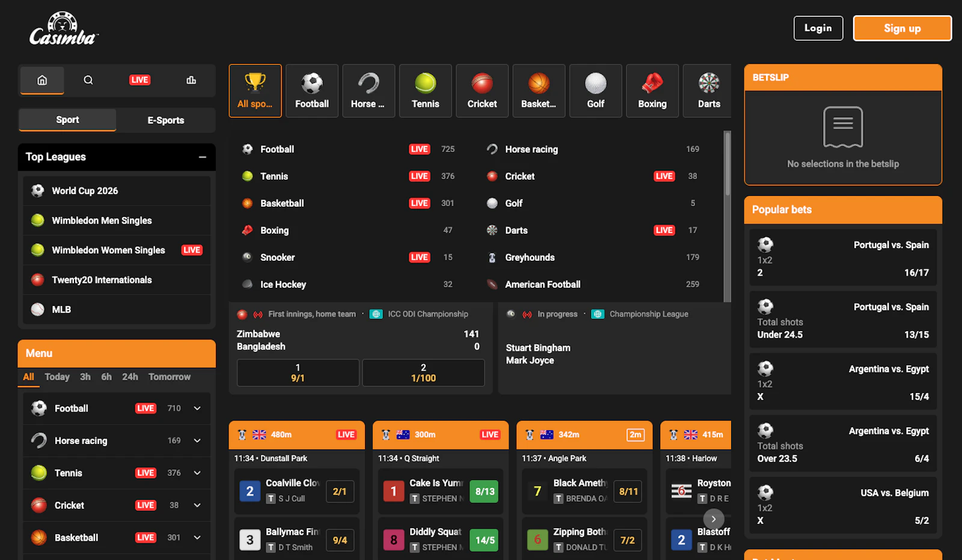Select the Basketball tile in carousel

[x=539, y=91]
